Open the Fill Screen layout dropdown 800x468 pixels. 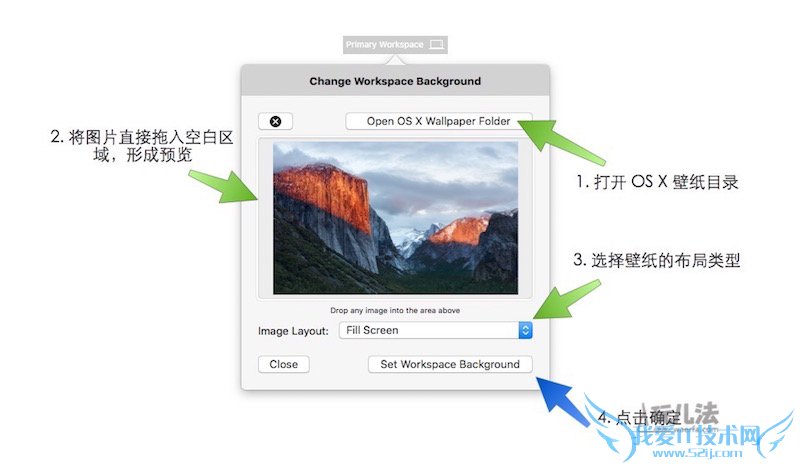pyautogui.click(x=436, y=330)
